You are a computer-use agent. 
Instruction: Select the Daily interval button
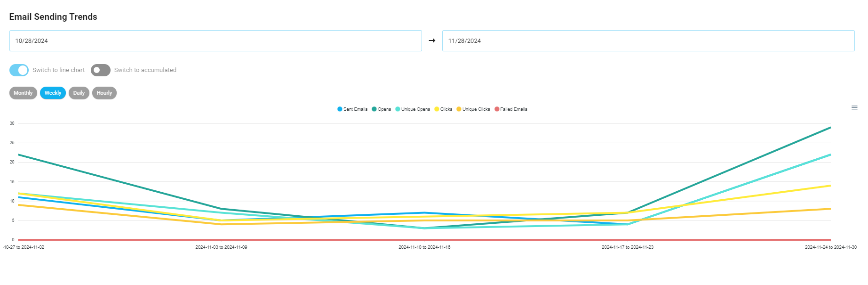click(x=79, y=93)
